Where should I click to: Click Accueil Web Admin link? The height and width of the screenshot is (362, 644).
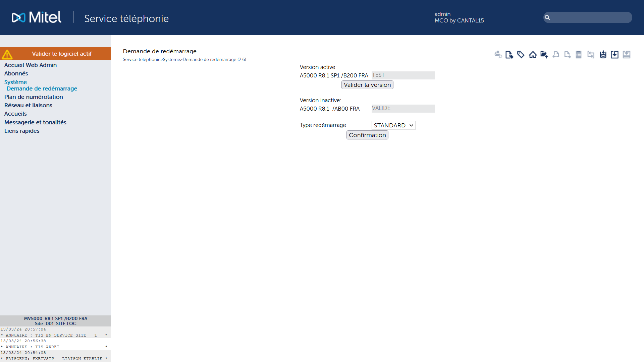30,65
